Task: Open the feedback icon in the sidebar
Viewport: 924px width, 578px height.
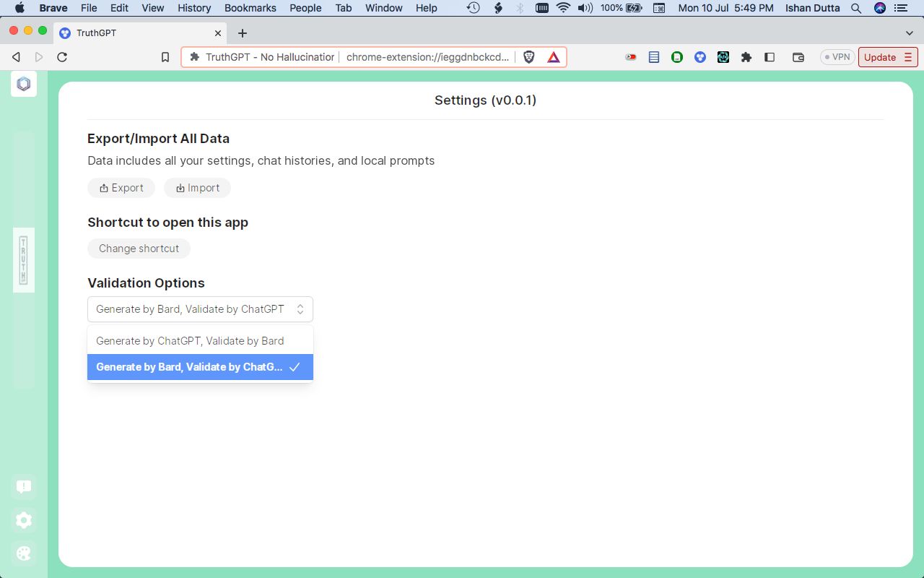Action: coord(23,486)
